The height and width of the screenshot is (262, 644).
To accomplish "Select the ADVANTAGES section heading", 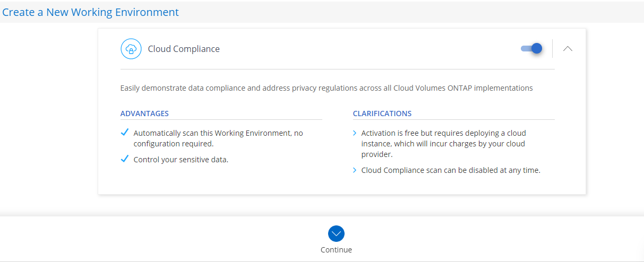I will pos(144,113).
